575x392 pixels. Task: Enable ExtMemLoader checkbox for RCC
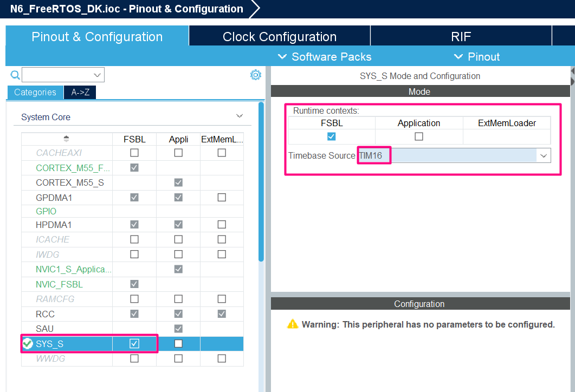[x=221, y=313]
